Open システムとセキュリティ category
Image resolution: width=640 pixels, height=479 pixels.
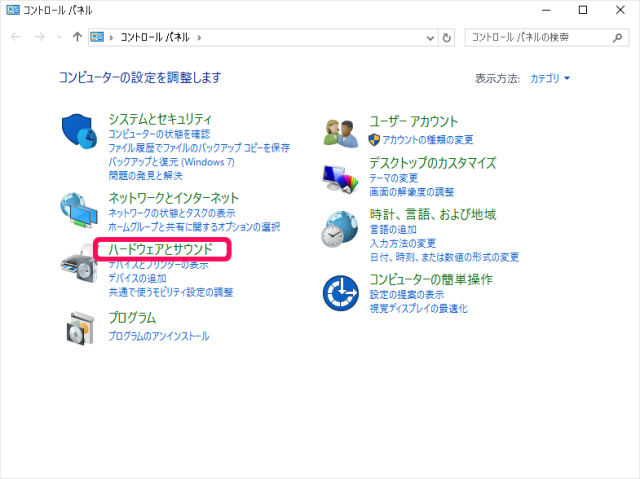pyautogui.click(x=160, y=119)
